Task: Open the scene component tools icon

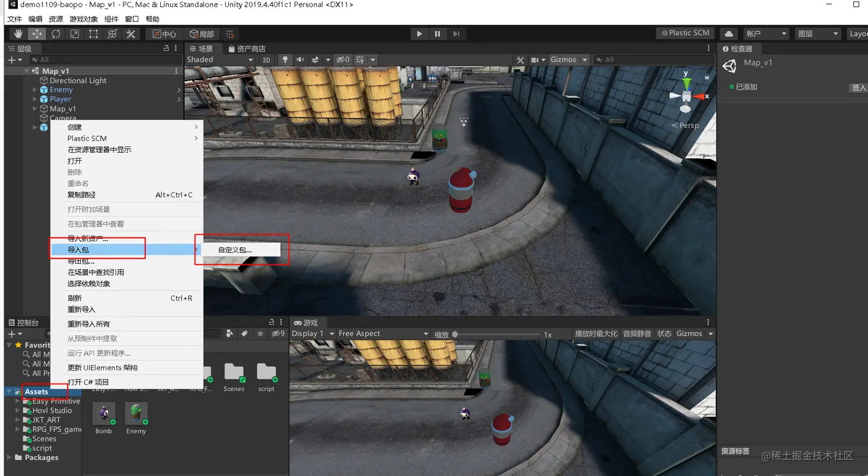Action: (x=520, y=60)
